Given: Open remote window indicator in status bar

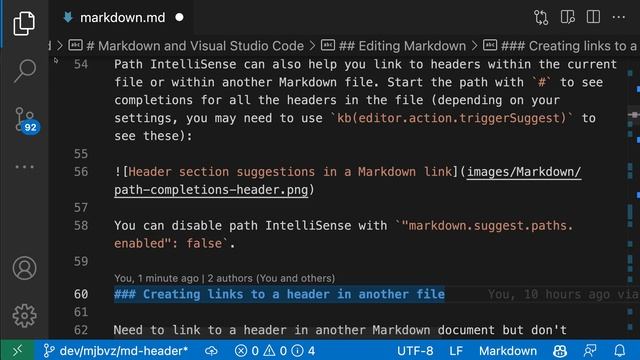Looking at the screenshot, I should click(17, 351).
